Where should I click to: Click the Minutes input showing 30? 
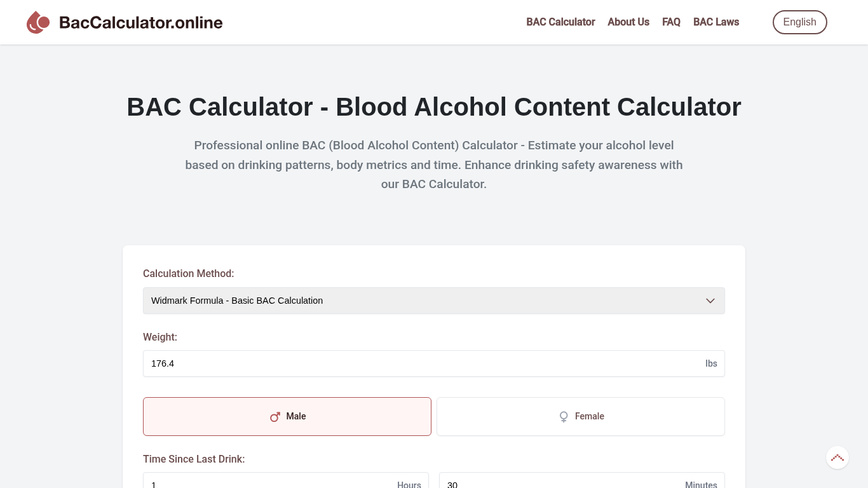click(559, 484)
